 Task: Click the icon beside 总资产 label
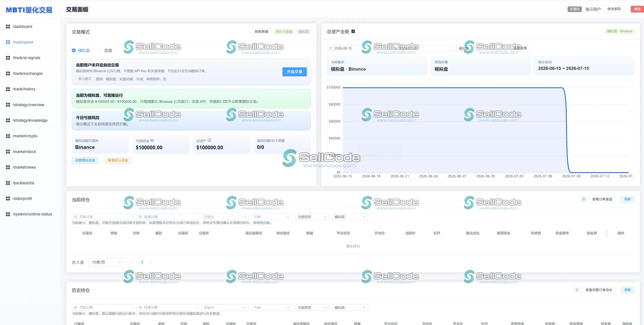(x=209, y=141)
